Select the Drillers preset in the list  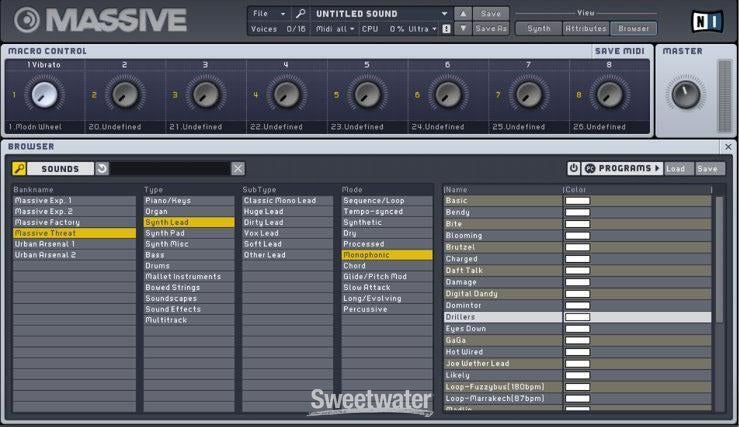click(502, 317)
